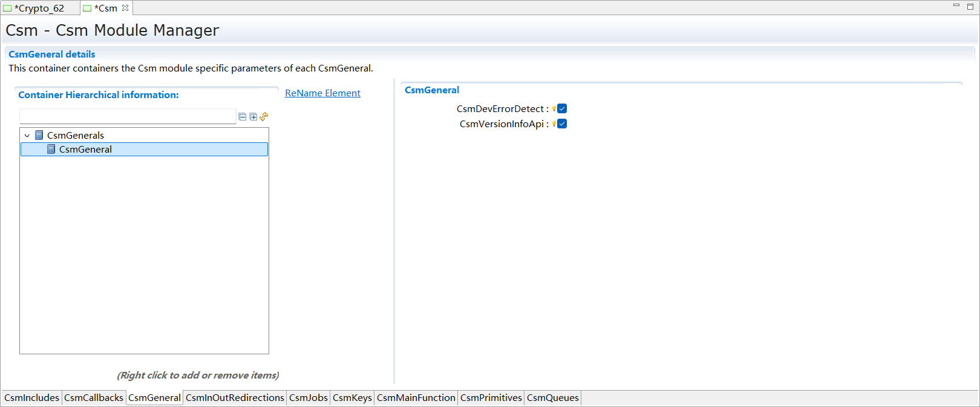The image size is (980, 407).
Task: Maximize the editor view pane
Action: pyautogui.click(x=970, y=6)
